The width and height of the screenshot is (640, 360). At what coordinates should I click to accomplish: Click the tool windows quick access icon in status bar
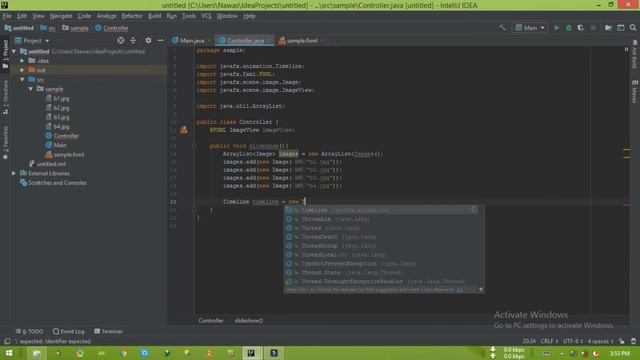pyautogui.click(x=7, y=341)
